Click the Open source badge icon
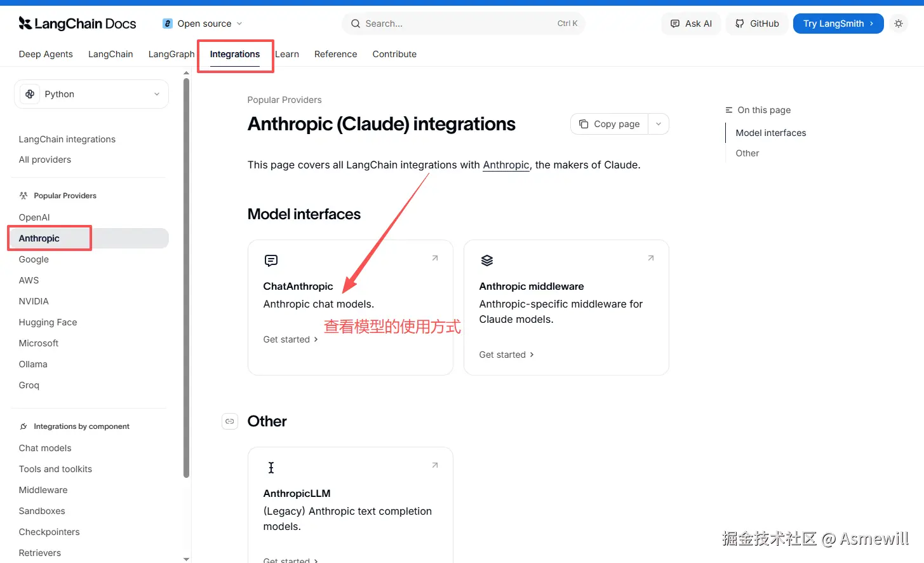 click(168, 24)
